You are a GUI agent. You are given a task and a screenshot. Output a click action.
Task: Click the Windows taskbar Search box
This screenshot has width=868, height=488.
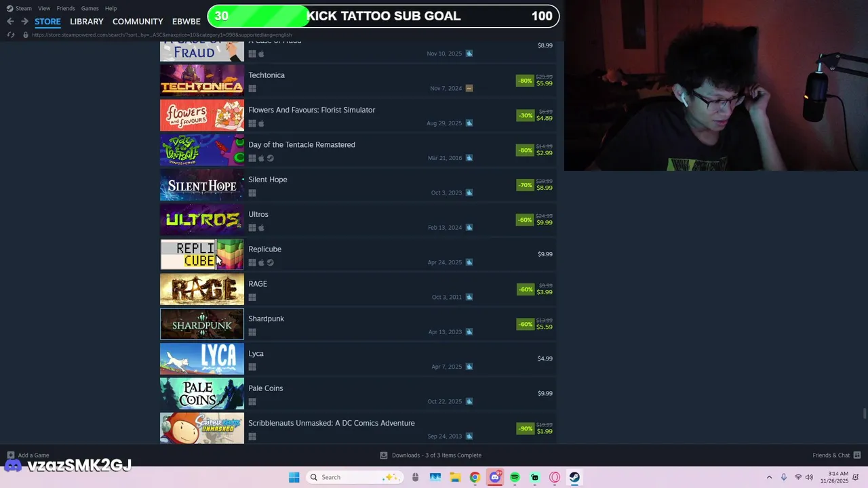pyautogui.click(x=354, y=477)
